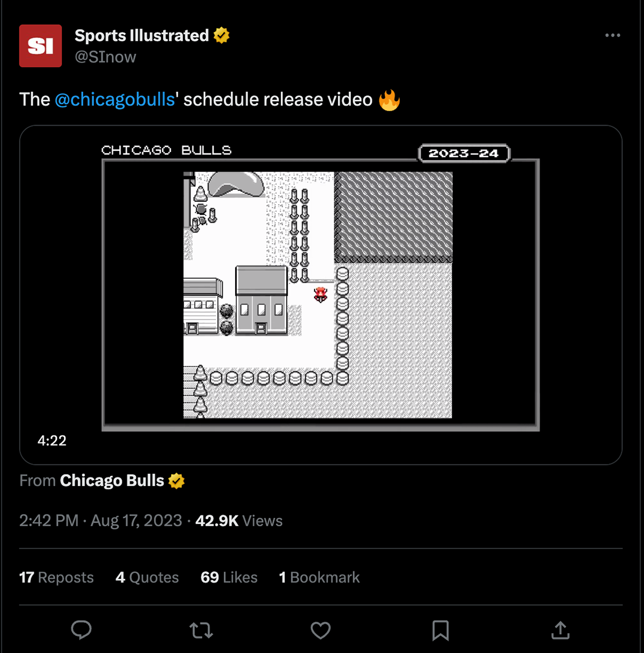Open Chicago Bulls video source link

(x=112, y=481)
